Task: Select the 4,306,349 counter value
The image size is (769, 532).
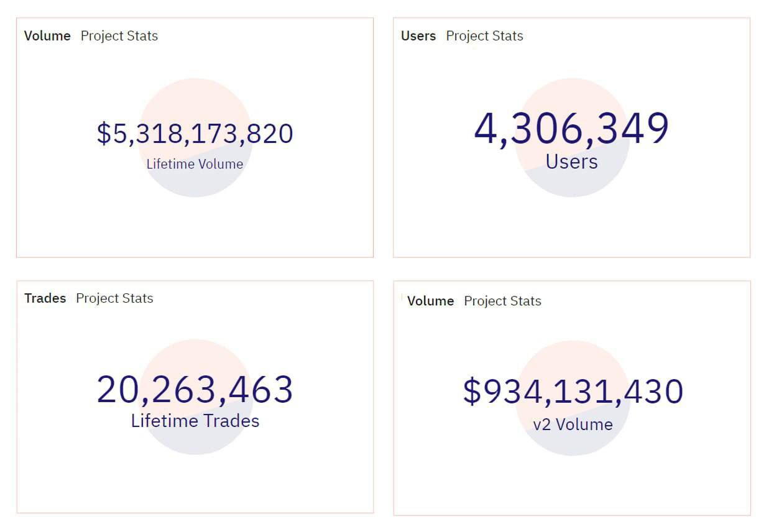Action: [571, 129]
